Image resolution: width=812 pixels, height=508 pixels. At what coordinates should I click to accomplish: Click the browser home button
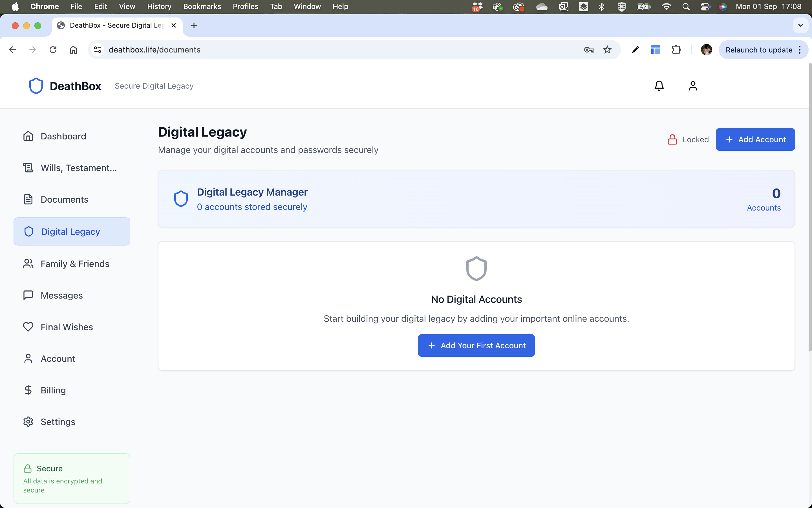(73, 50)
